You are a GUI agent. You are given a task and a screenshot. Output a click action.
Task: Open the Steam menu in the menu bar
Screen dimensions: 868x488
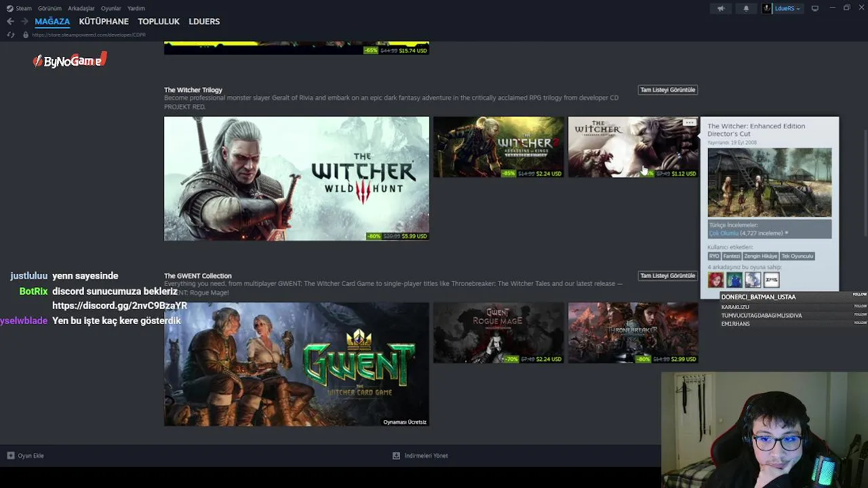tap(24, 8)
